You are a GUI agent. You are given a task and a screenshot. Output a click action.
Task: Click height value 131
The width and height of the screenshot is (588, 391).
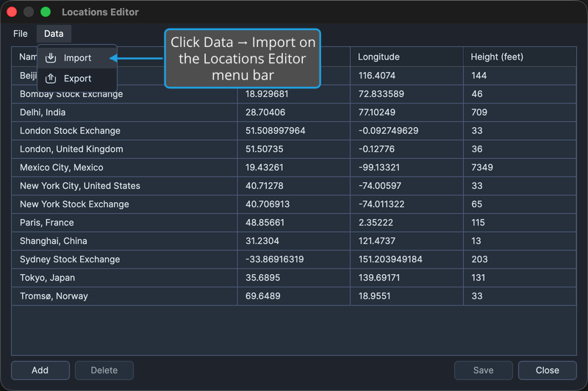[478, 278]
